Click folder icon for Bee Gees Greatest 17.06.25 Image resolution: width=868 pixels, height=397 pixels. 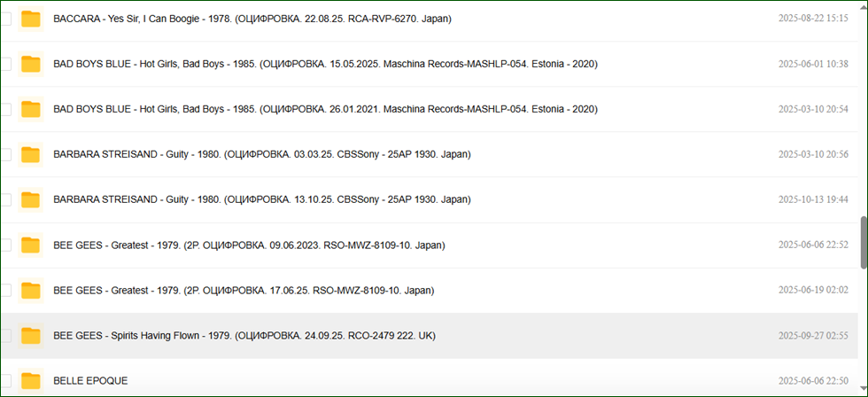[30, 291]
